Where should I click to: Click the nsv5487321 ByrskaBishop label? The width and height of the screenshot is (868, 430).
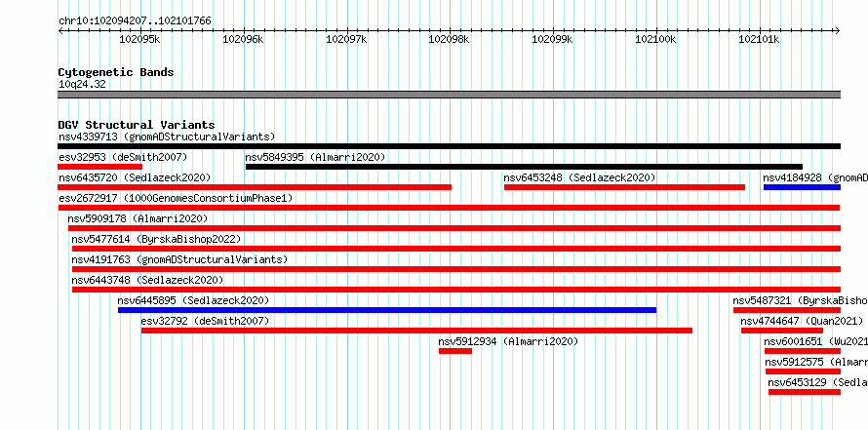pos(800,300)
